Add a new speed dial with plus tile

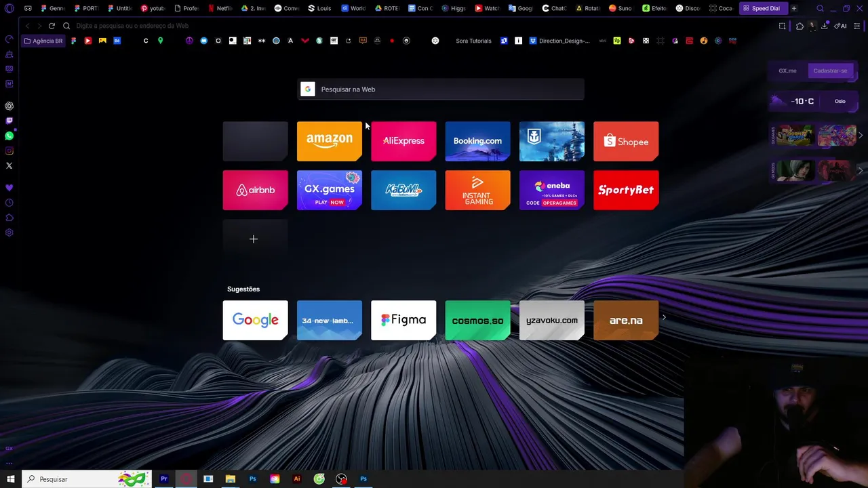255,239
